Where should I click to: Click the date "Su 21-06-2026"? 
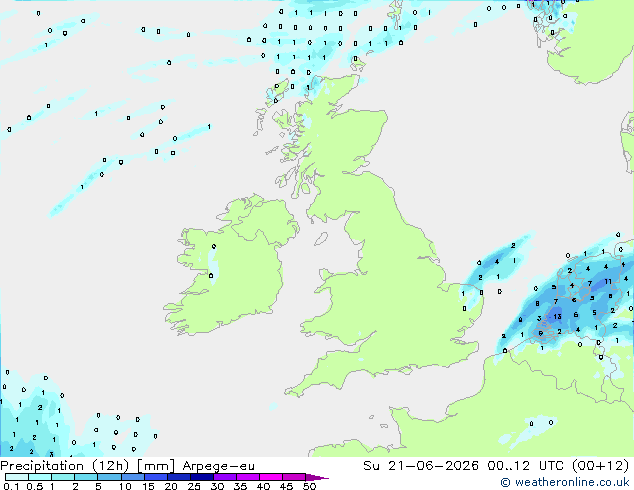(421, 466)
